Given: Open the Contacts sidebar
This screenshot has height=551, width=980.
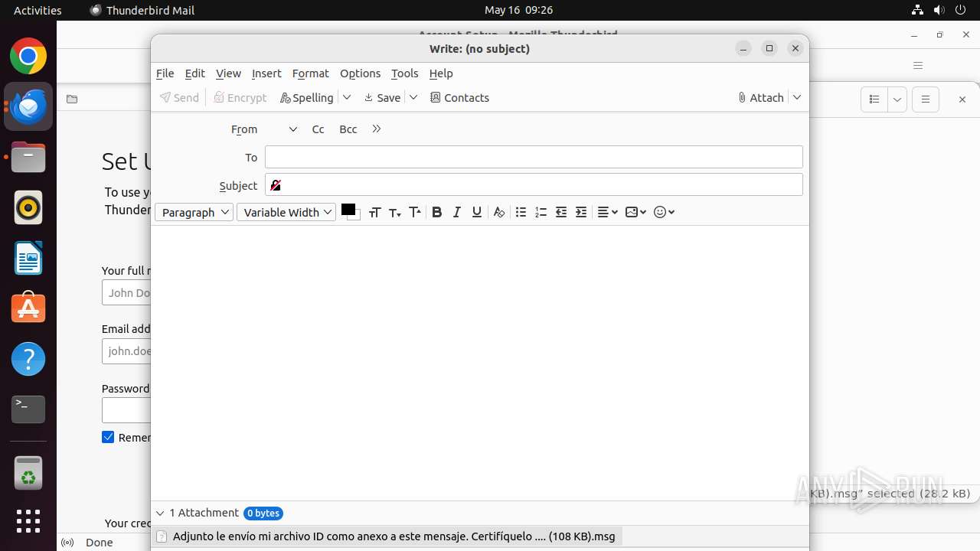Looking at the screenshot, I should coord(459,97).
